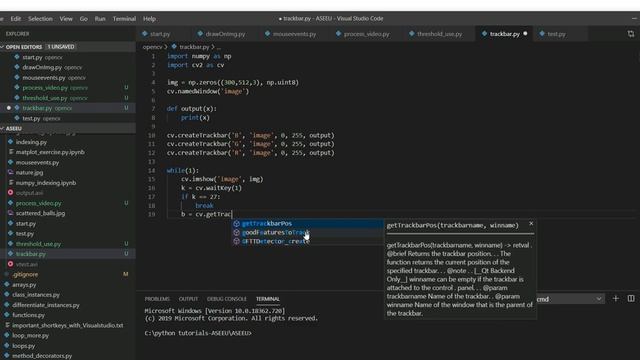Switch to the Problems panel tab

coord(157,299)
